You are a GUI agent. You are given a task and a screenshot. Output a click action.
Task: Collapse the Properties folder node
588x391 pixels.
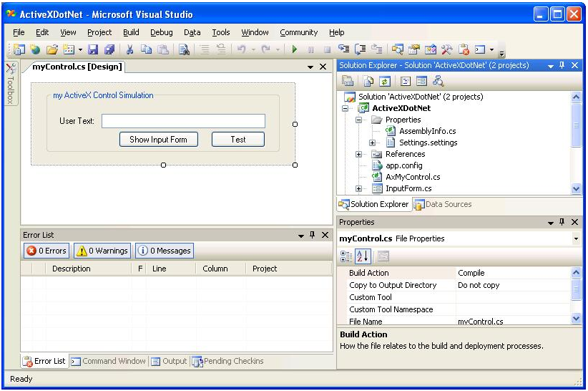click(359, 120)
